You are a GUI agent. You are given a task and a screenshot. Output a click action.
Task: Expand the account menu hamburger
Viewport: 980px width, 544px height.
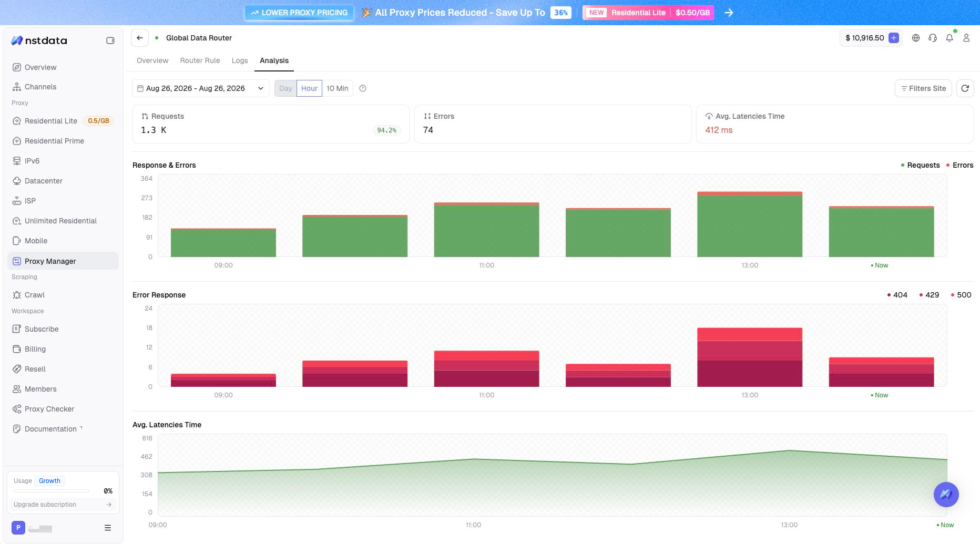(108, 528)
